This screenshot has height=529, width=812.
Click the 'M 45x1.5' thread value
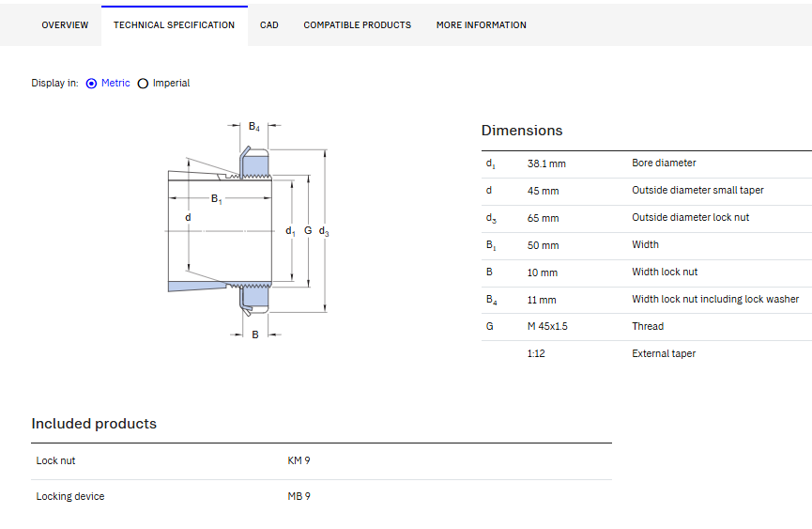pos(547,326)
